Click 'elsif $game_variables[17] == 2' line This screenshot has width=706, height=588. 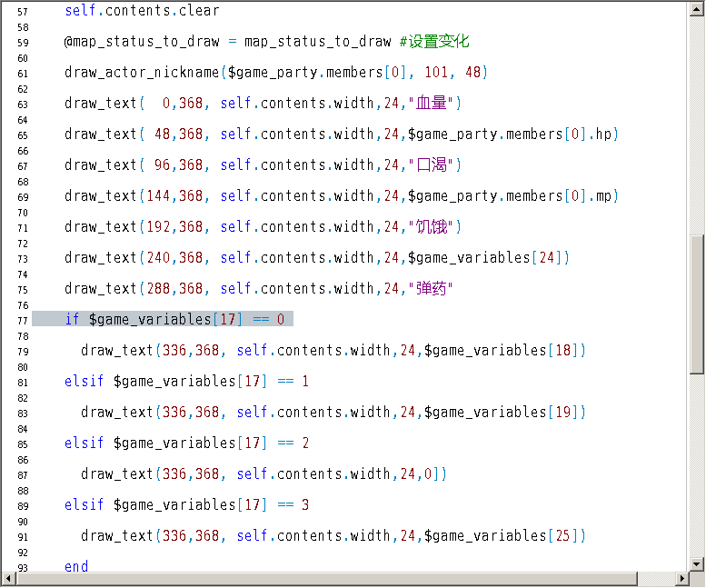point(186,443)
